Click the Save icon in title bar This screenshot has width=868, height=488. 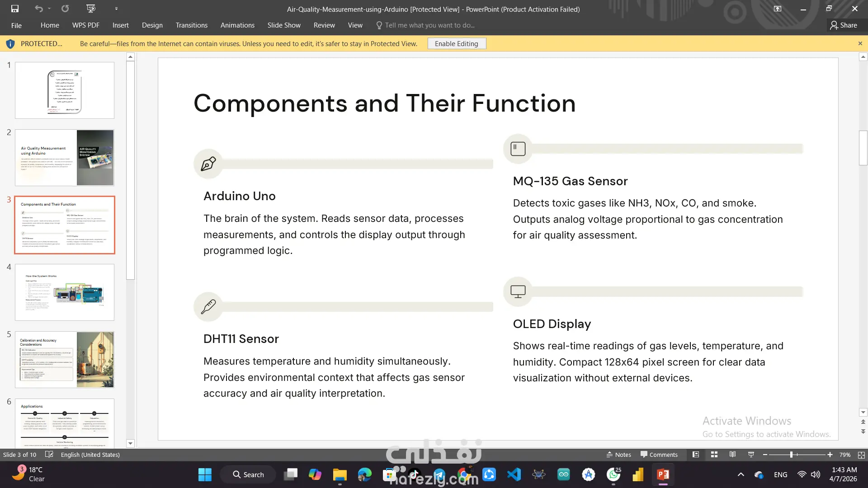(15, 9)
